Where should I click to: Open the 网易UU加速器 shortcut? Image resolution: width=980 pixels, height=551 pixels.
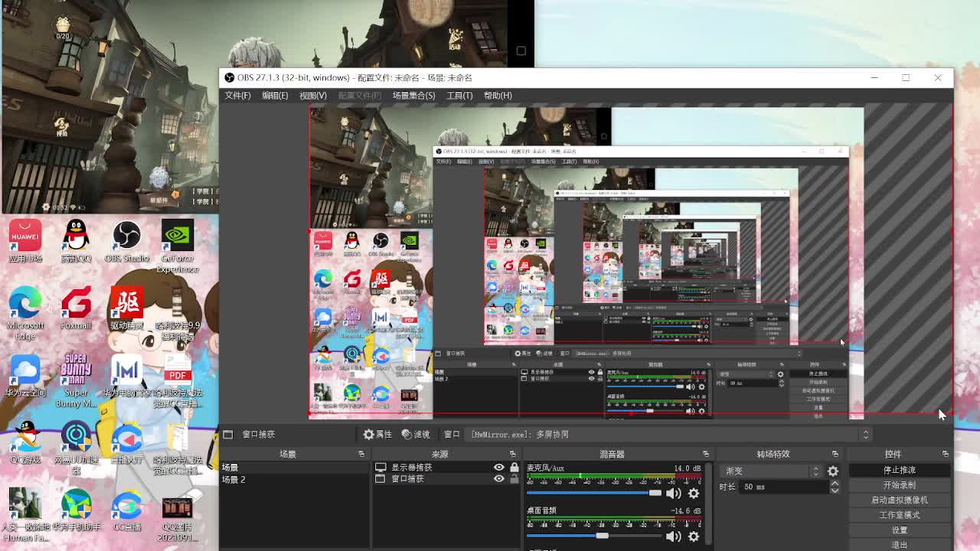(76, 448)
